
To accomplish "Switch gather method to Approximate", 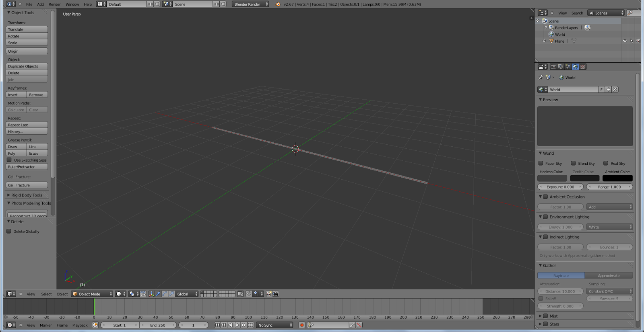I will pos(609,275).
